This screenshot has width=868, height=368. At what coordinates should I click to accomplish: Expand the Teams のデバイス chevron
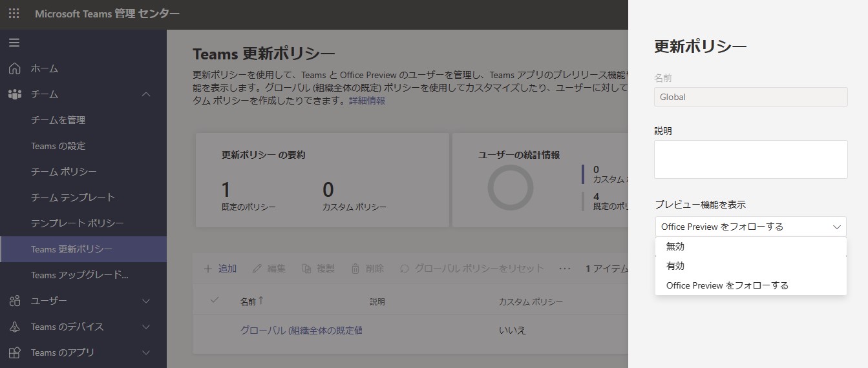(146, 327)
